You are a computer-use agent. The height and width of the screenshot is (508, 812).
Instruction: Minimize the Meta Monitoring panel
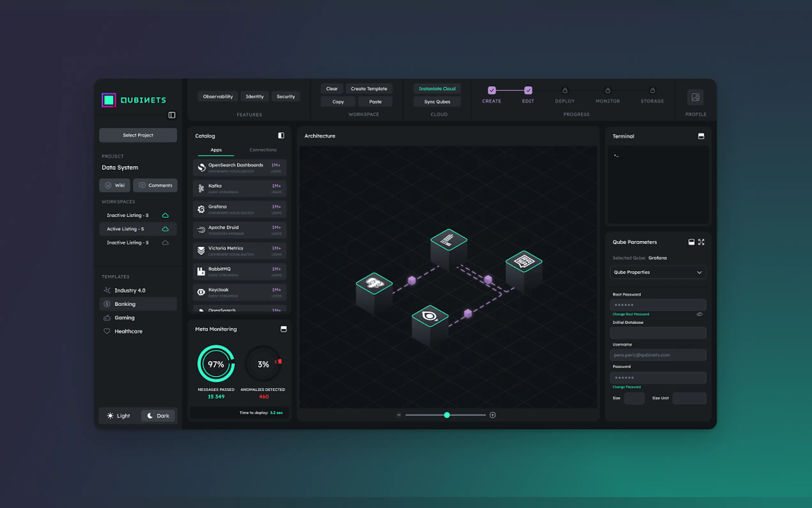tap(283, 329)
